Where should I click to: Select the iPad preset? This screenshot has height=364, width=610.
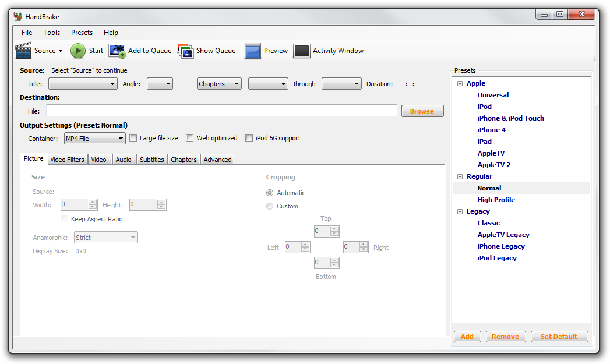coord(484,142)
